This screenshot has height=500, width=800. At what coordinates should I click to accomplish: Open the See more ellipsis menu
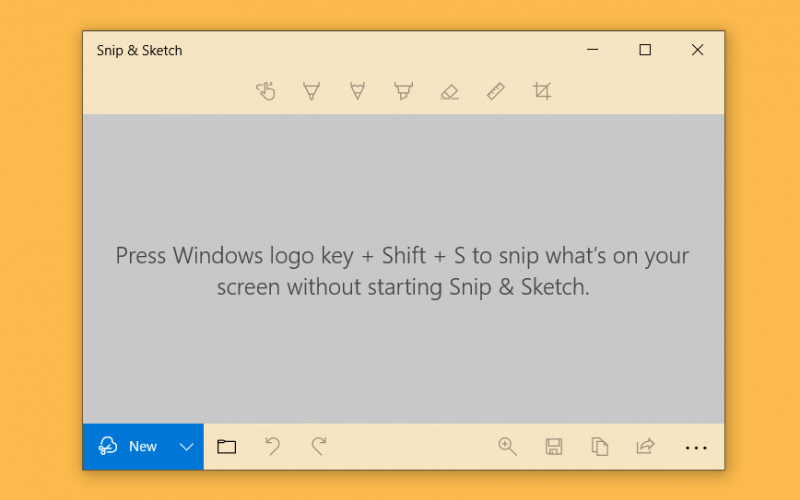[696, 448]
